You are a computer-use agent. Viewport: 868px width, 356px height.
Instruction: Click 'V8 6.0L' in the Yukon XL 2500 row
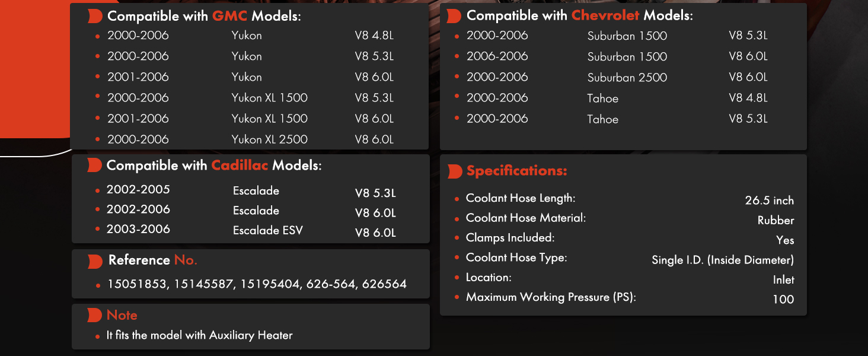[374, 139]
